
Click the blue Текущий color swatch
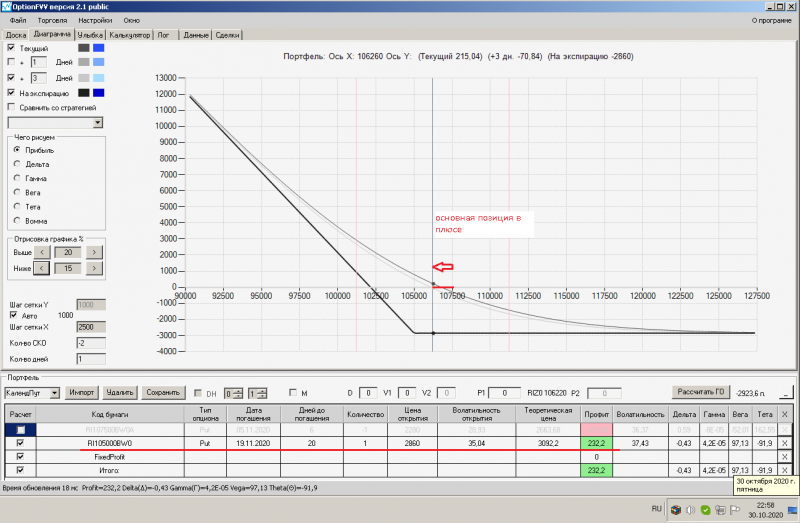(98, 47)
